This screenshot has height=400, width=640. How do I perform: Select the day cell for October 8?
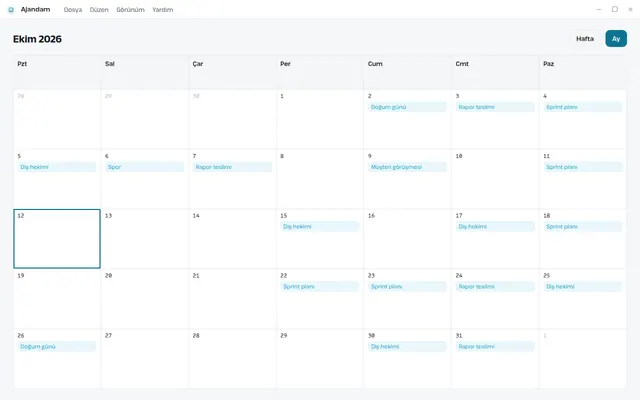click(320, 179)
